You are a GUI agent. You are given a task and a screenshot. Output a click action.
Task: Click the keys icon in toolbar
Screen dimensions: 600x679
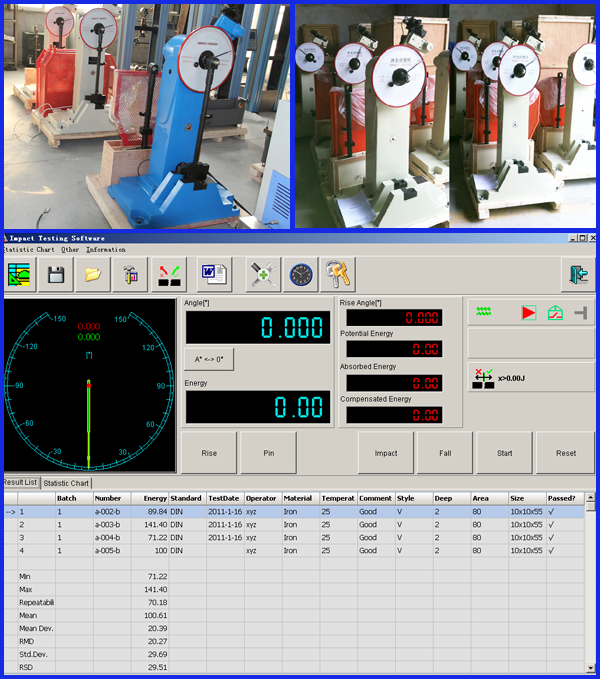coord(338,274)
